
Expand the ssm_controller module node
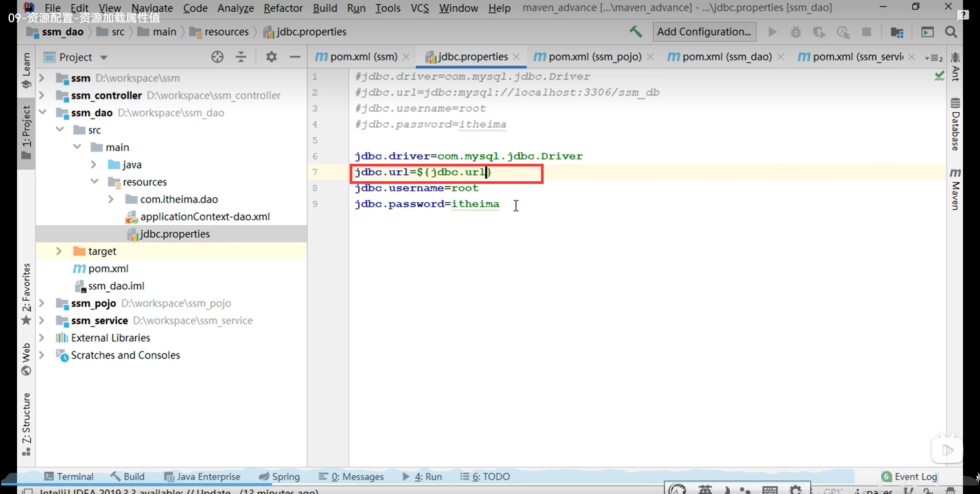pos(42,95)
